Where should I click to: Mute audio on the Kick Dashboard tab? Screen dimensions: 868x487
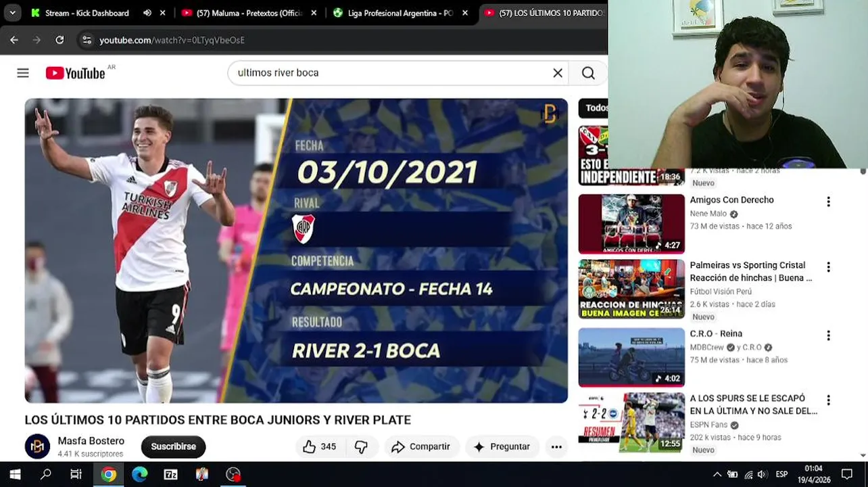point(147,13)
